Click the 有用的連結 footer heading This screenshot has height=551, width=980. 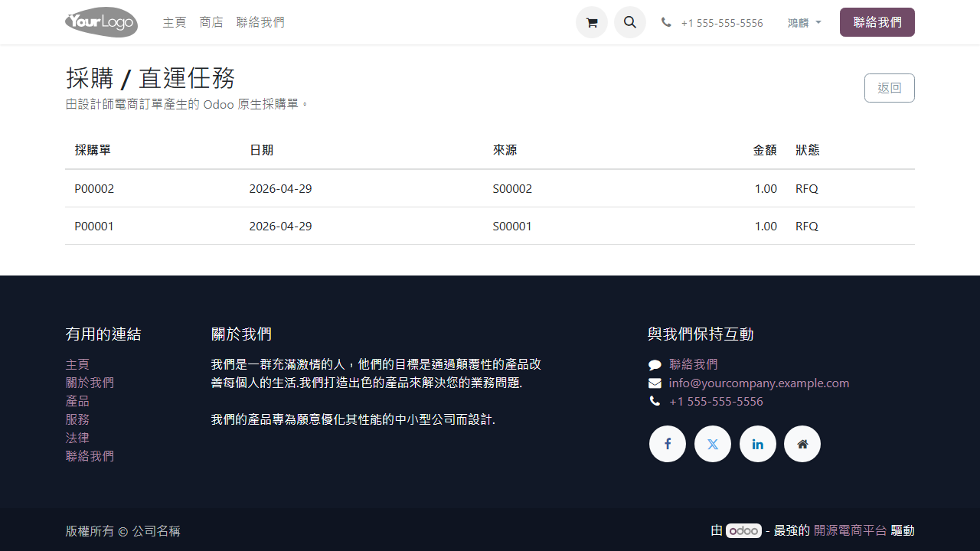coord(103,334)
